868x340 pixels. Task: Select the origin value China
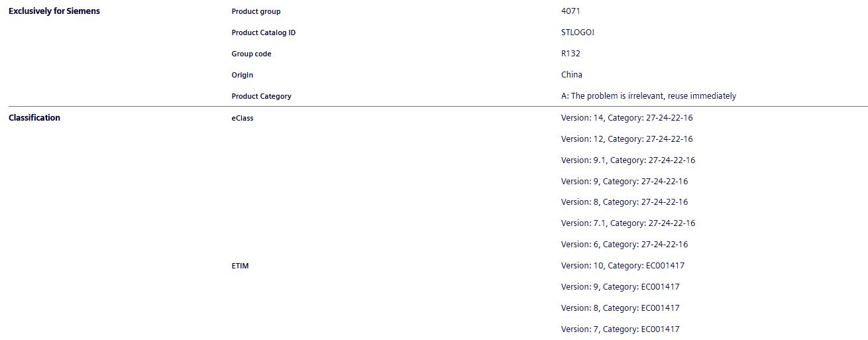point(572,75)
